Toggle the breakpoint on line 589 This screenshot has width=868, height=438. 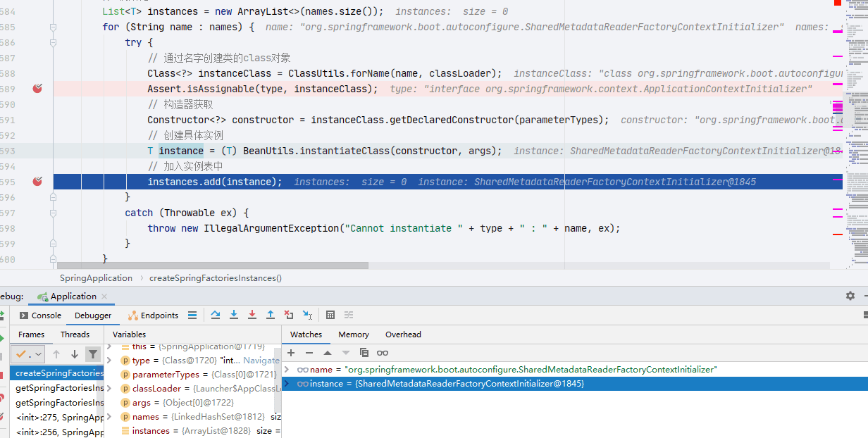point(38,89)
